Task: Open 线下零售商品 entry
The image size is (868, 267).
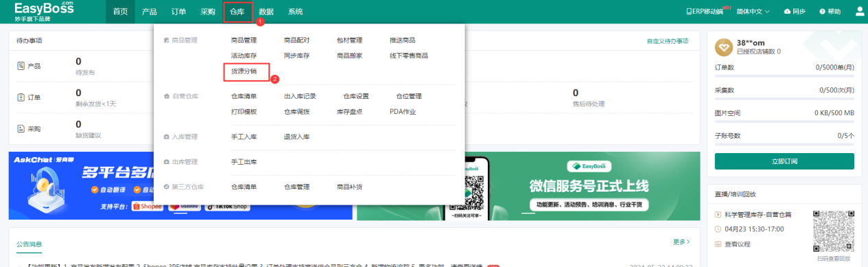Action: [408, 56]
